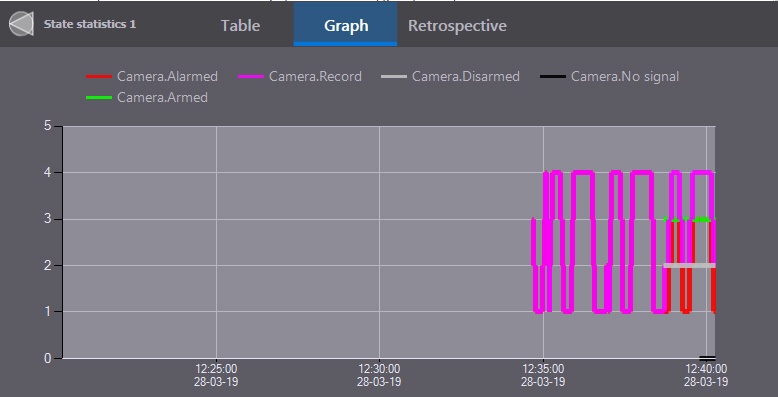Click the 12:40:00 time axis label
The width and height of the screenshot is (778, 397).
(x=706, y=375)
